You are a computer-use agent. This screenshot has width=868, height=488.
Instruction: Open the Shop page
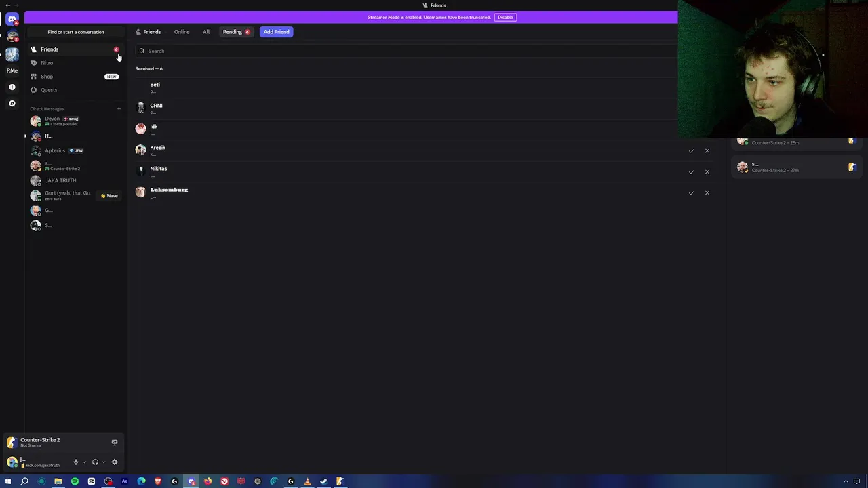click(75, 77)
